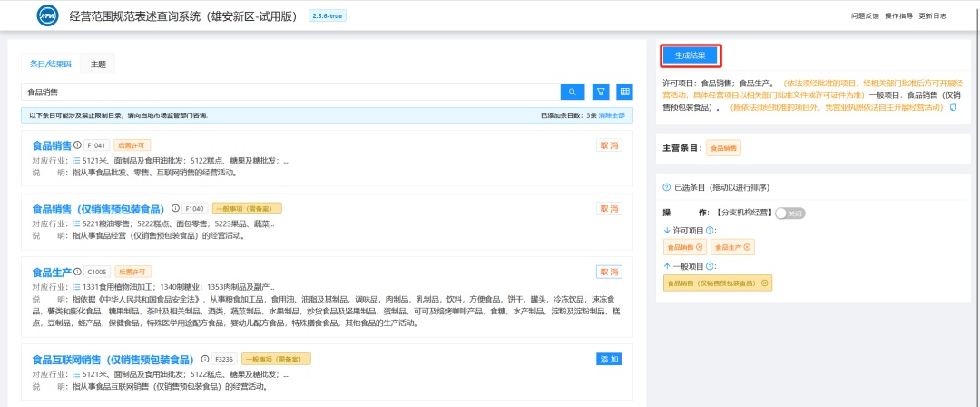Remove 食品生产 tag under 许可项目
Viewport: 980px width, 407px height.
(x=746, y=247)
